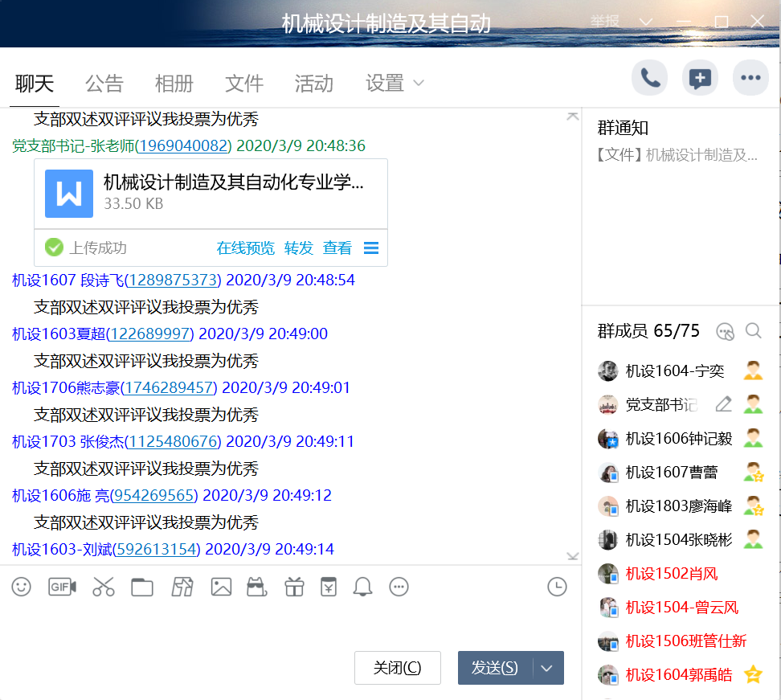Click the GIF icon in the chat toolbar

[x=63, y=587]
